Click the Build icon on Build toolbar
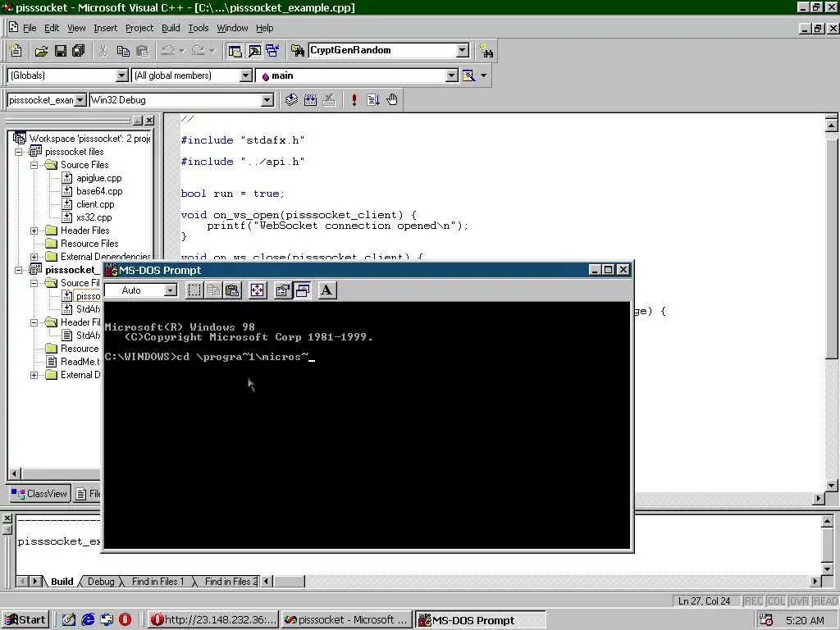 tap(310, 99)
